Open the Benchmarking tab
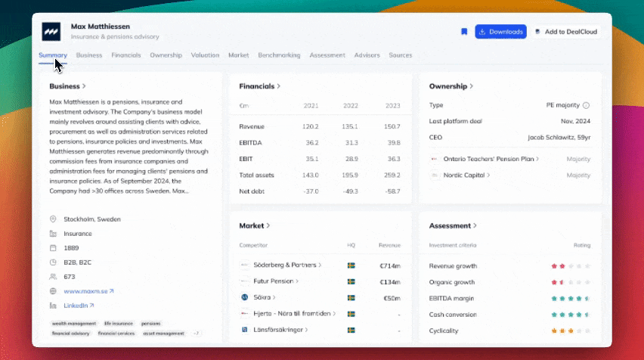 click(279, 55)
